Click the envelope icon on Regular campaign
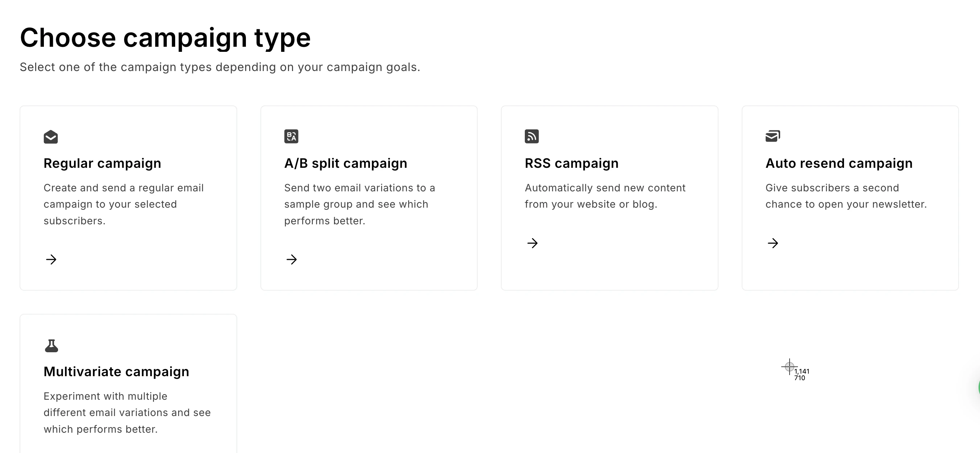This screenshot has height=453, width=980. pos(51,137)
